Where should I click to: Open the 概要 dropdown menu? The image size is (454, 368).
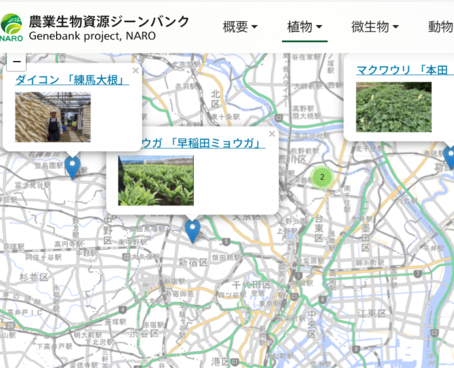coord(240,27)
